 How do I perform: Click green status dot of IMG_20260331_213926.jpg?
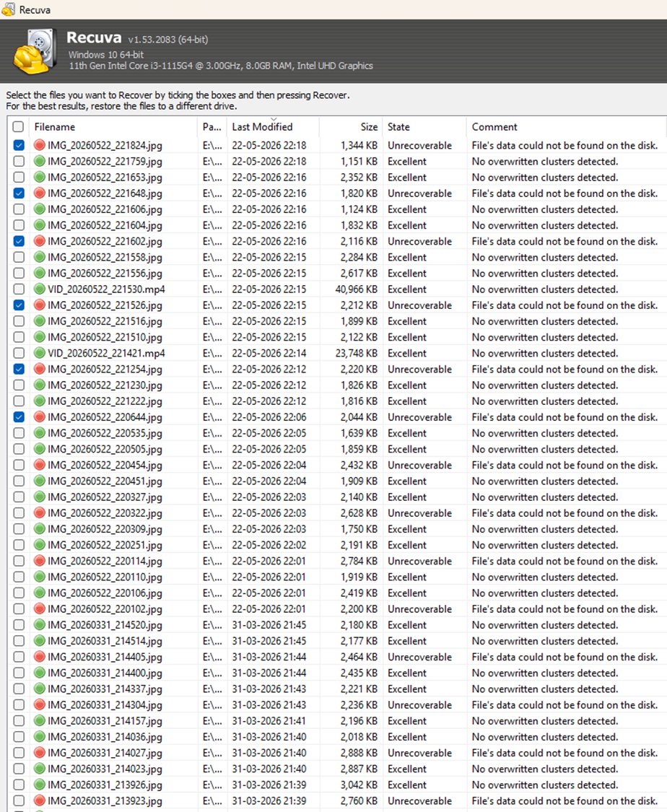[40, 785]
